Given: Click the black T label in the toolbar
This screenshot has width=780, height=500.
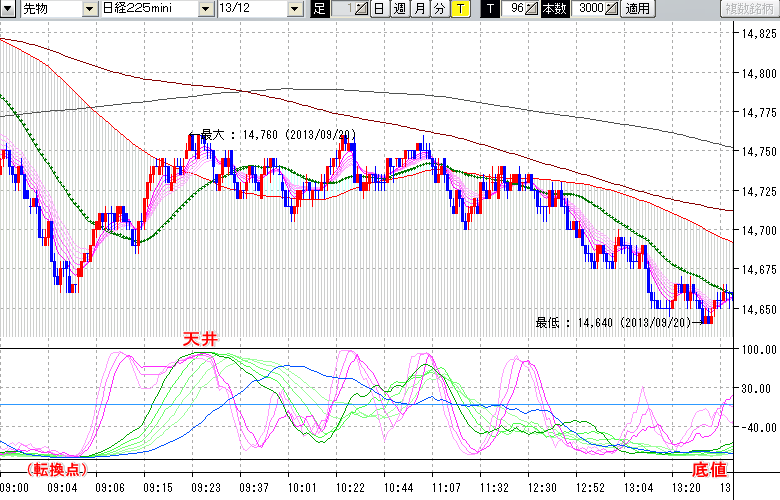Looking at the screenshot, I should pyautogui.click(x=489, y=9).
